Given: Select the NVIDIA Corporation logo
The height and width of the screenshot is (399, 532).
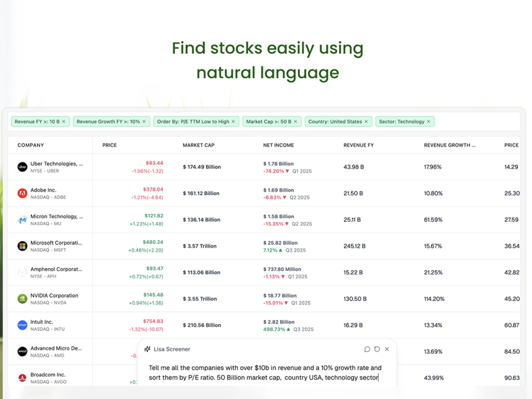Looking at the screenshot, I should [22, 299].
